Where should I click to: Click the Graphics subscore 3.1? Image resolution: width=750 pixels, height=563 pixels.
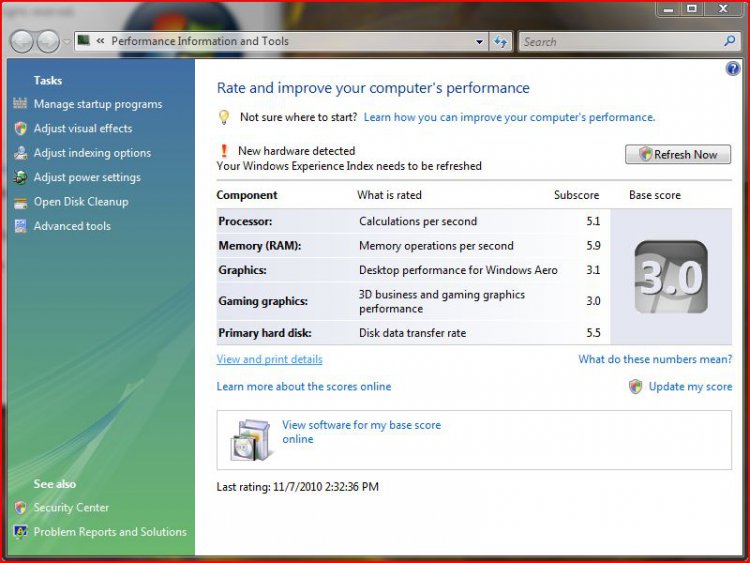[593, 270]
